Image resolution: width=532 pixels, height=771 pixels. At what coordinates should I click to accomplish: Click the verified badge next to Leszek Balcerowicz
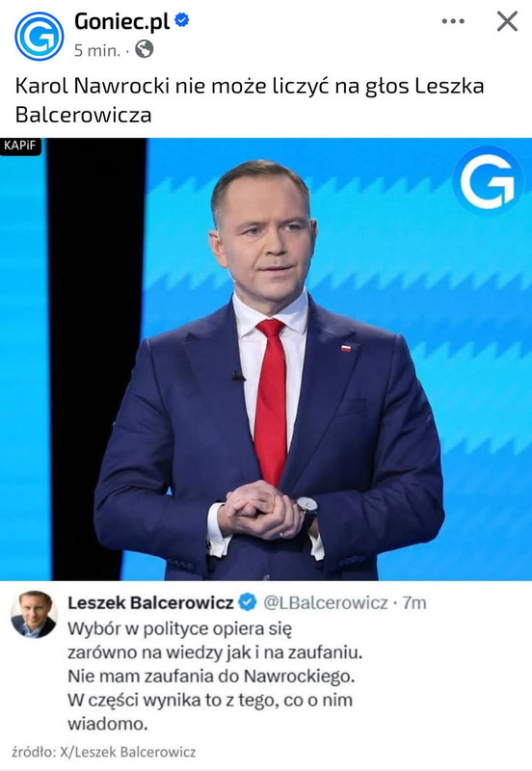(248, 602)
